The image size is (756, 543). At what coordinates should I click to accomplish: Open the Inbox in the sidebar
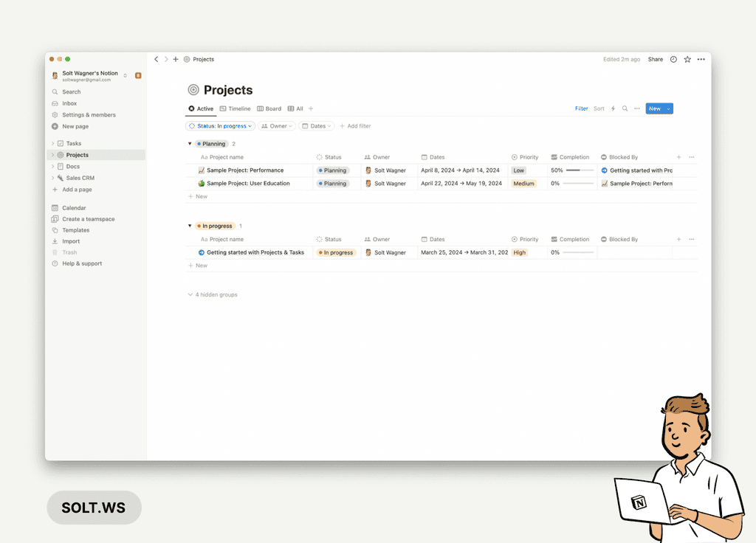point(68,103)
